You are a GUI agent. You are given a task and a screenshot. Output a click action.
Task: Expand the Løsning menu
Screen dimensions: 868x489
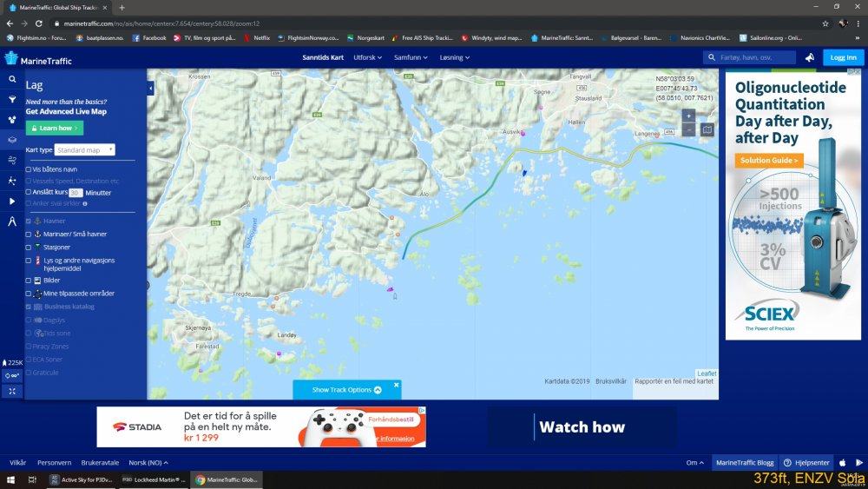pos(455,57)
